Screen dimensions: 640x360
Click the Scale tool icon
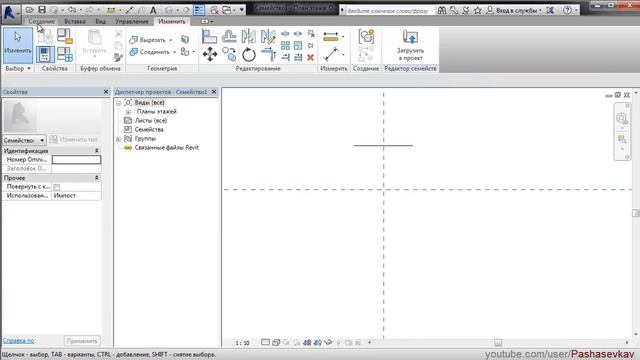tap(298, 45)
